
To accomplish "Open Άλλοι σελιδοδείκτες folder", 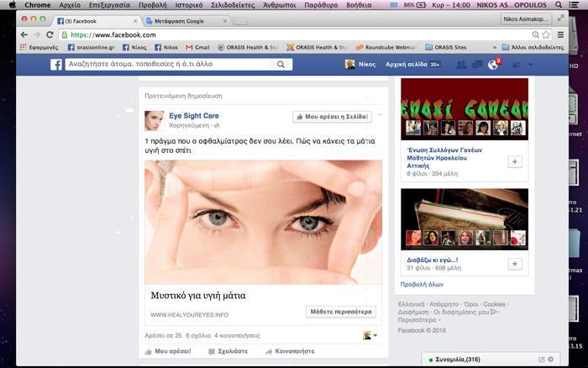I will [533, 47].
